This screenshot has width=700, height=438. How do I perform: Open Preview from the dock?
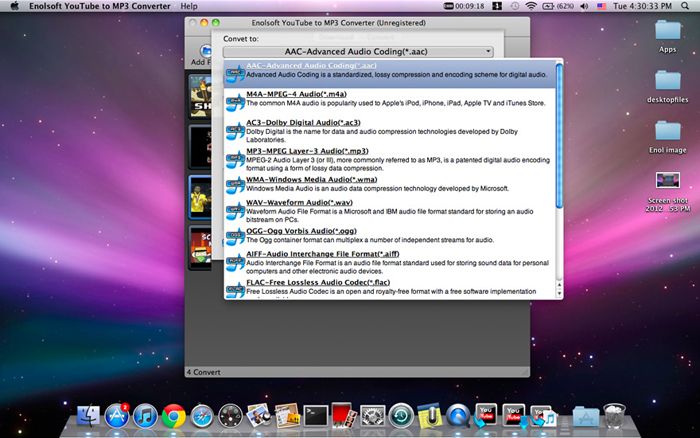tap(258, 415)
